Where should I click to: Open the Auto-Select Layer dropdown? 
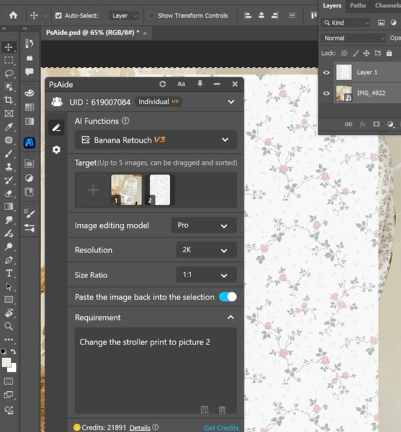[123, 15]
